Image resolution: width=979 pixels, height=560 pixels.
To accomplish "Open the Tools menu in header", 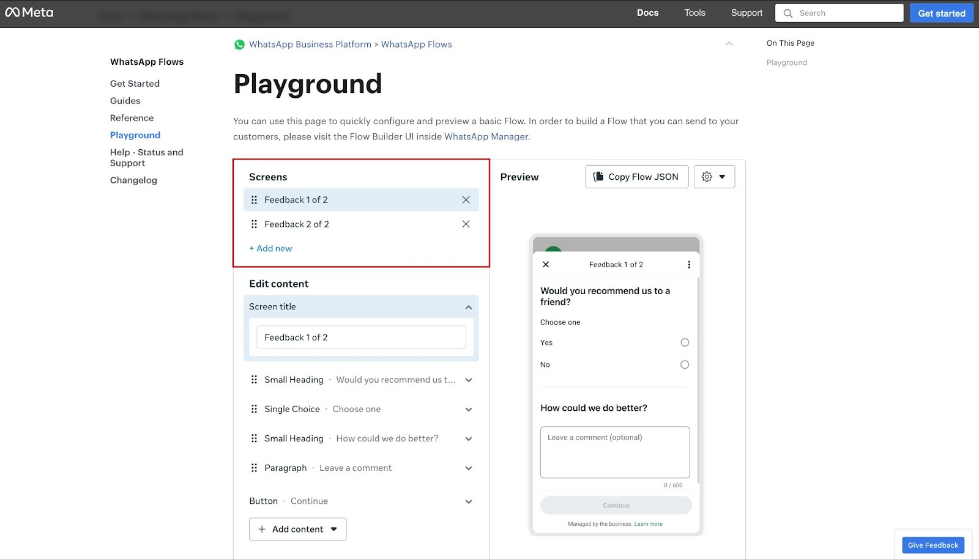I will (694, 13).
